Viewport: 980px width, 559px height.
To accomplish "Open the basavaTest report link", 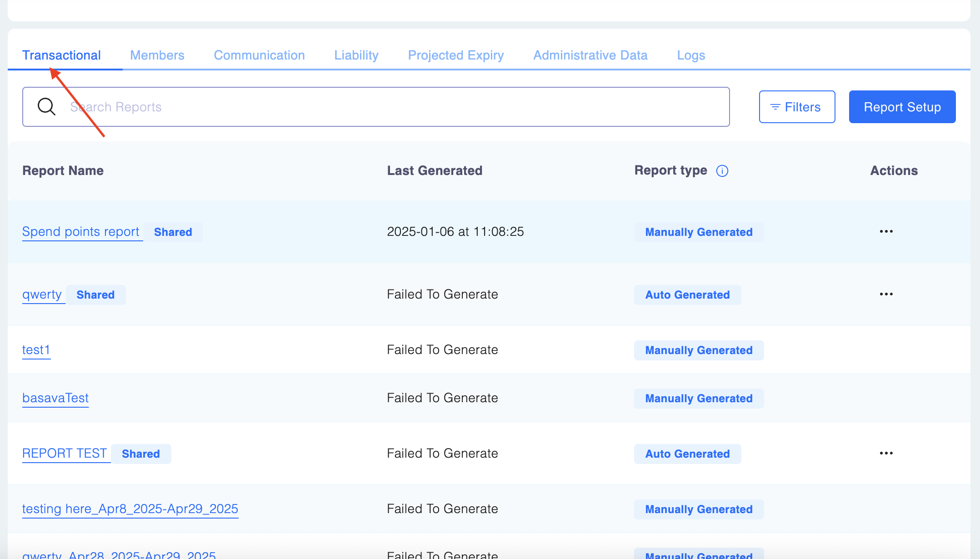I will tap(55, 398).
